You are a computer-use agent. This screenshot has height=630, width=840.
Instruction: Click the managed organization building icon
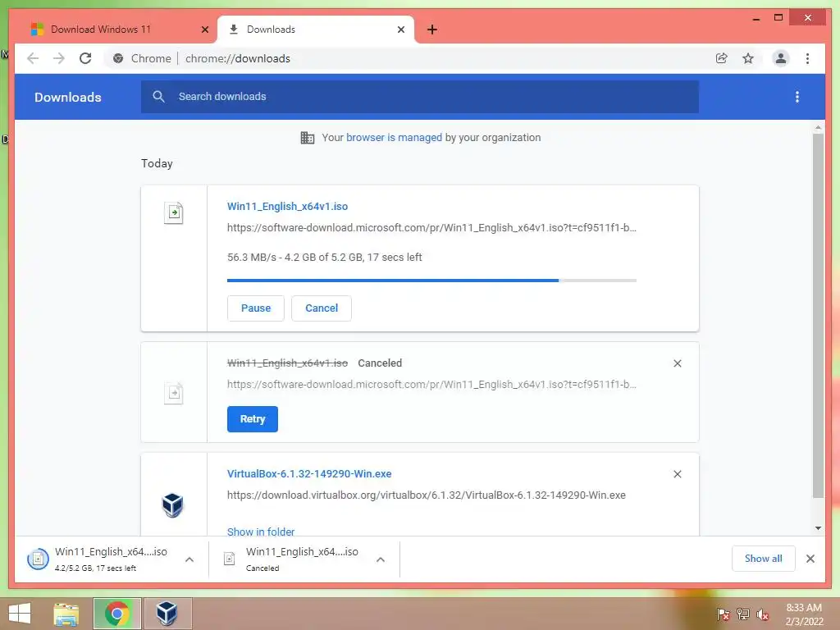pyautogui.click(x=308, y=138)
